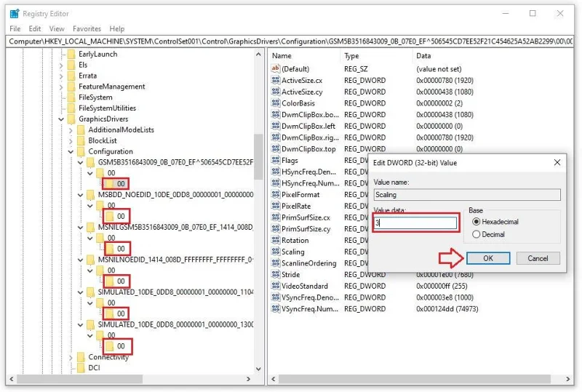Select the Flags value icon
The height and width of the screenshot is (392, 582).
click(275, 160)
